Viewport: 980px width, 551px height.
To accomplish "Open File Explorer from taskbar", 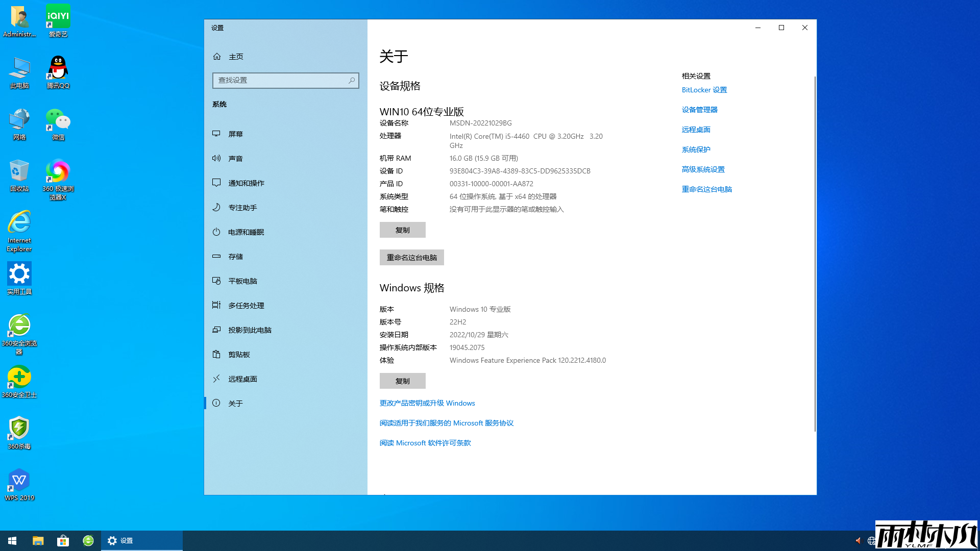I will (x=37, y=540).
